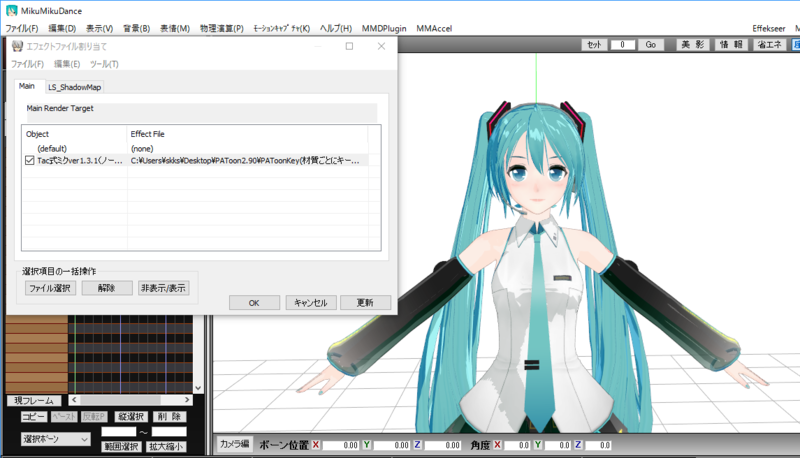
Task: Click timeline scrollbar left arrow
Action: pyautogui.click(x=74, y=400)
